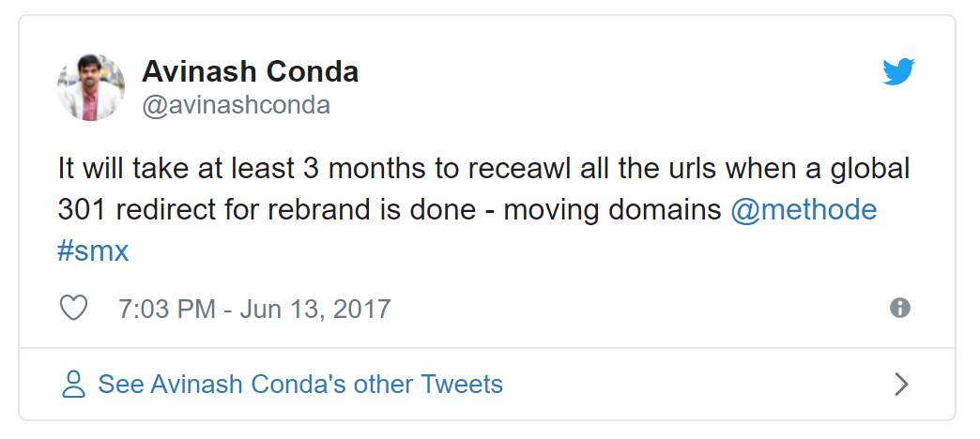Click the word 'global' in the tweet

point(869,170)
